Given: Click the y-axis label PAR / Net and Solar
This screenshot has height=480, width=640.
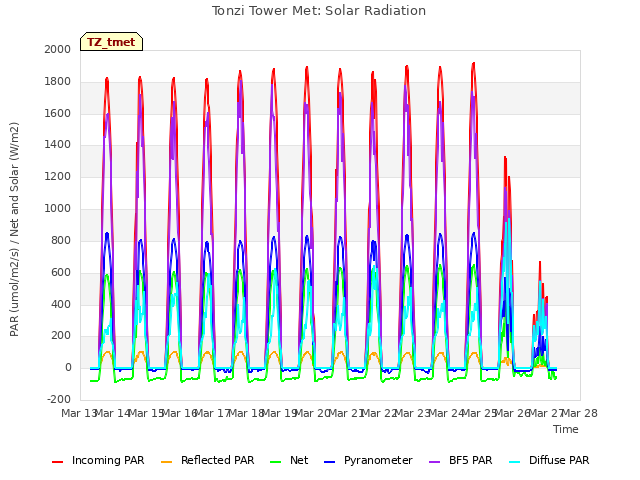Looking at the screenshot, I should point(14,229).
